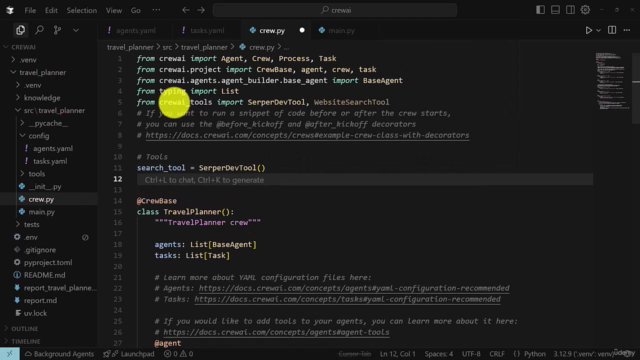
Task: Open the View menu
Action: pyautogui.click(x=114, y=10)
